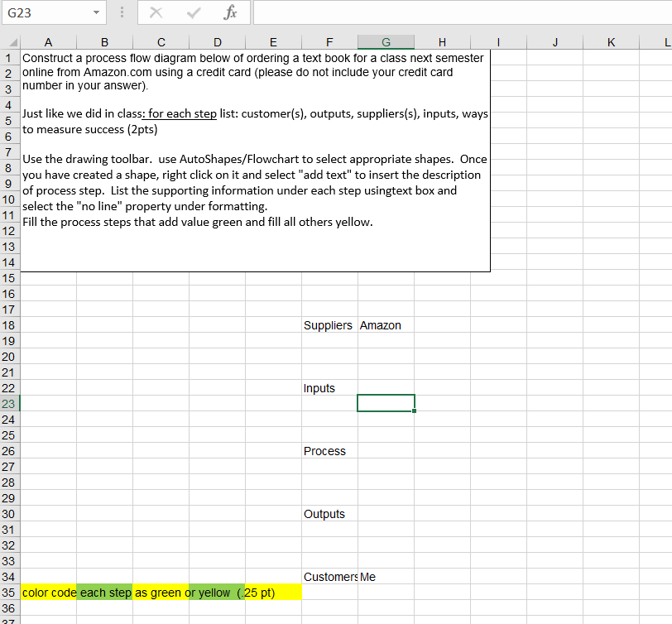This screenshot has width=672, height=624.
Task: Select row 34 header
Action: [9, 577]
